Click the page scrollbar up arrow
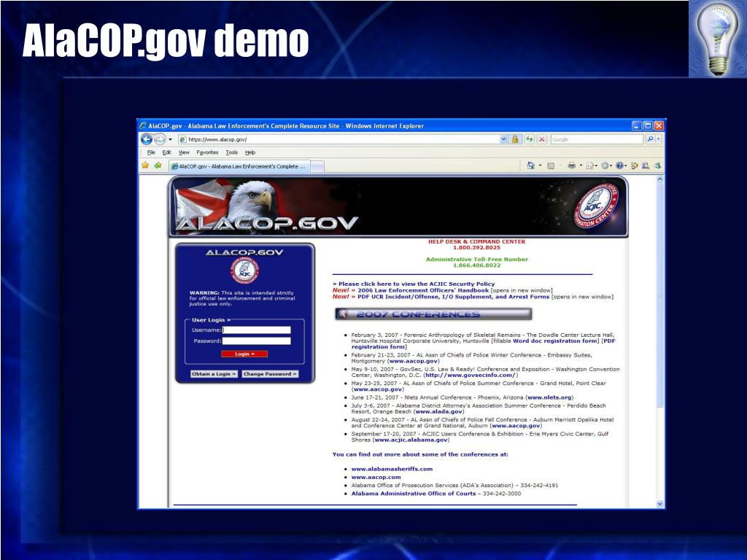747x560 pixels. (x=659, y=179)
